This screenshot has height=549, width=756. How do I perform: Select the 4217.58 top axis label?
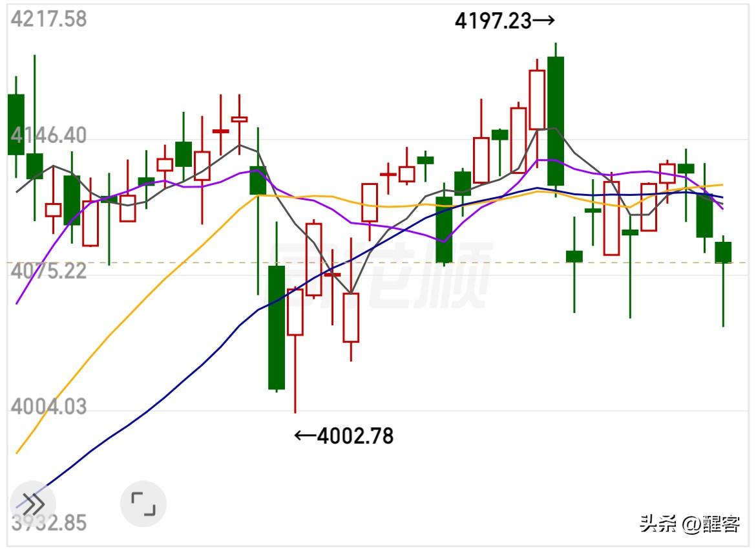point(48,19)
